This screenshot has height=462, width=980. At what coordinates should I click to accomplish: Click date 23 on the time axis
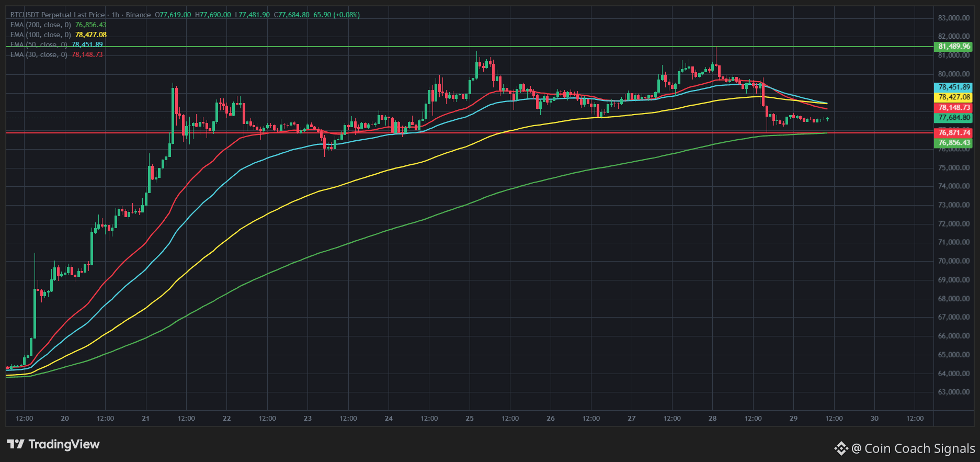pyautogui.click(x=307, y=418)
